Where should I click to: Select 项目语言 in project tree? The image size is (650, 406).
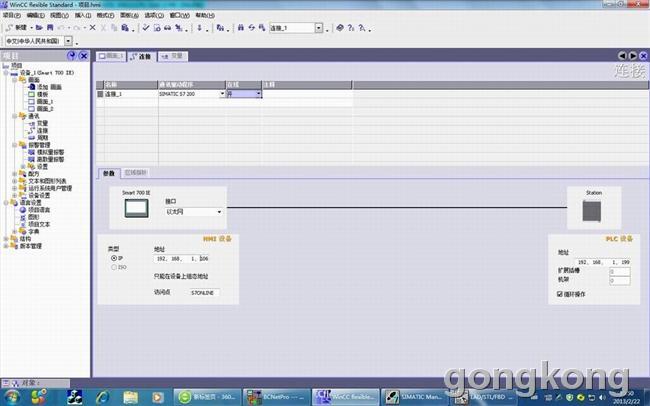39,210
